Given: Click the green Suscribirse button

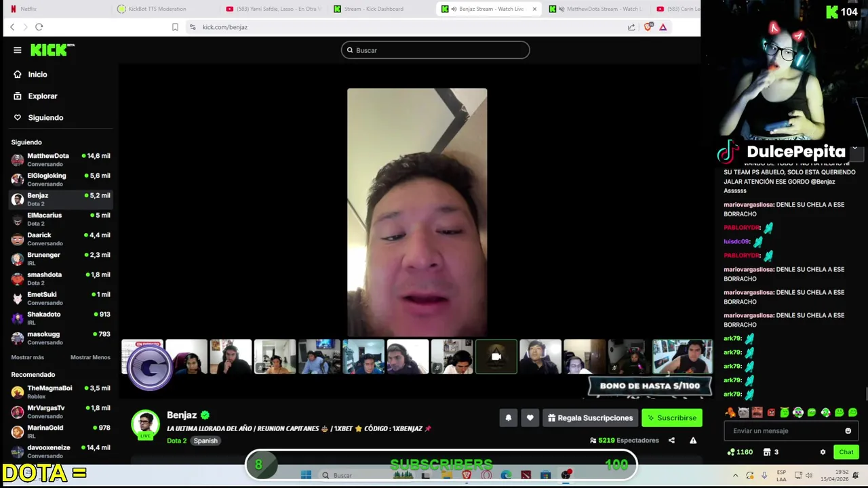Looking at the screenshot, I should tap(672, 418).
